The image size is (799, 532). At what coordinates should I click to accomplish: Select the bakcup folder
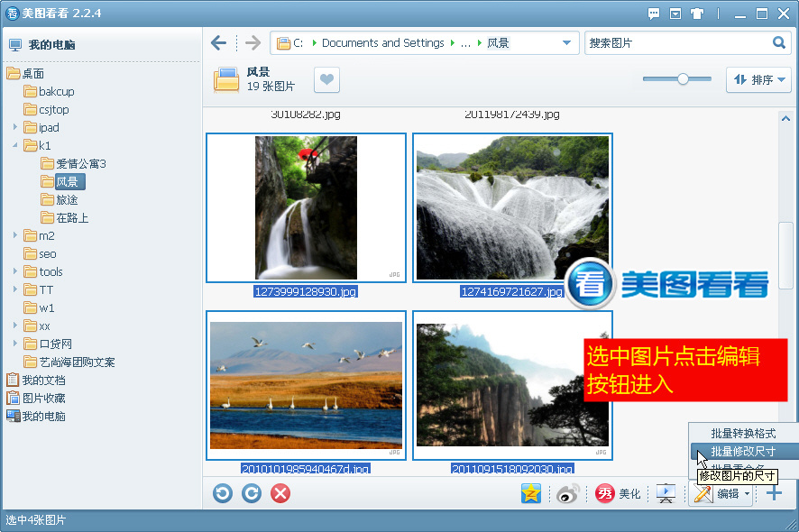49,92
